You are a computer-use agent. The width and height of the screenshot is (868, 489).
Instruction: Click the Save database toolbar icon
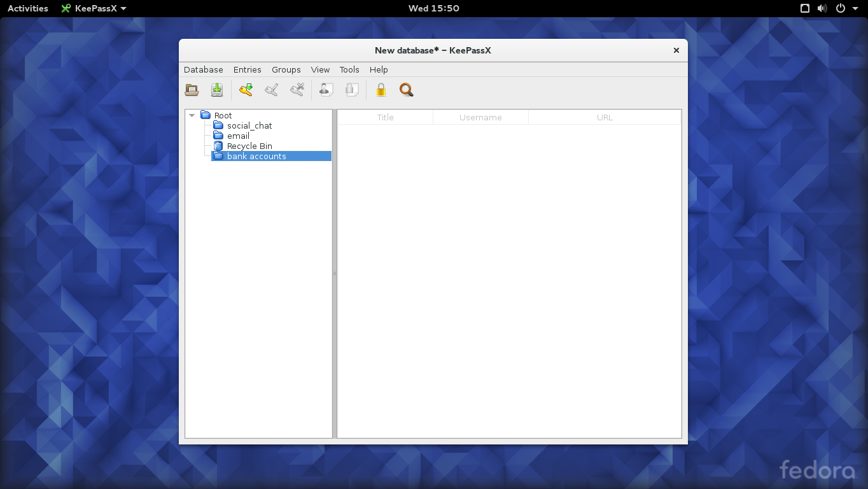click(217, 90)
